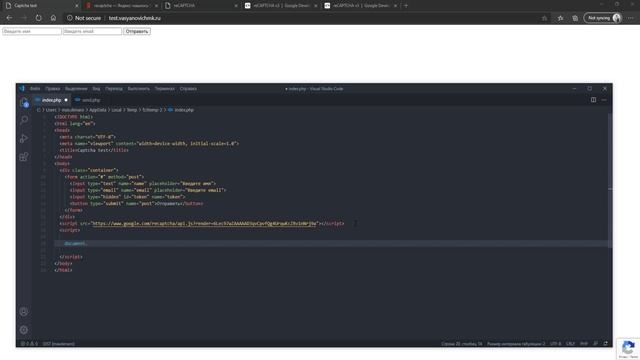This screenshot has height=360, width=640.
Task: Open the Accounts menu in VS Code
Action: [24, 311]
